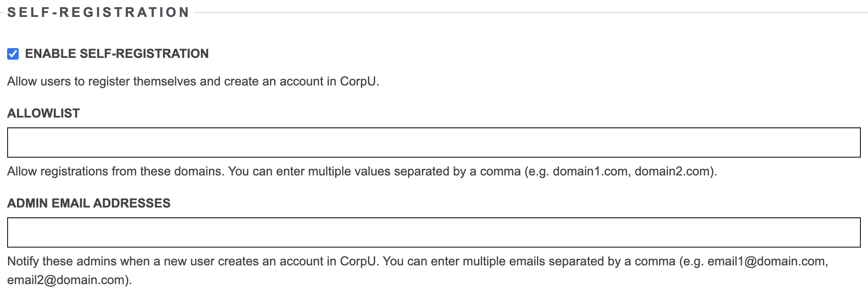The width and height of the screenshot is (868, 293).
Task: Click the ENABLE SELF-REGISTRATION label text
Action: 117,54
